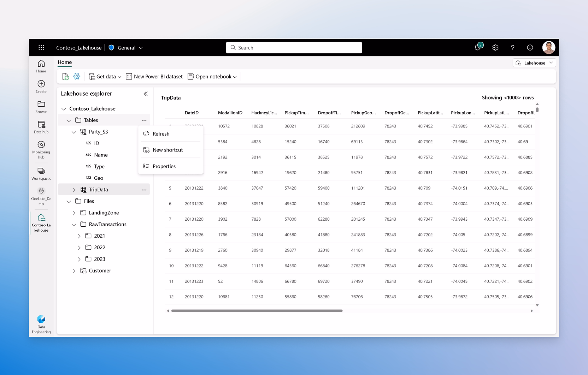The height and width of the screenshot is (375, 588).
Task: Collapse the Lakehouse explorer panel
Action: (x=146, y=94)
